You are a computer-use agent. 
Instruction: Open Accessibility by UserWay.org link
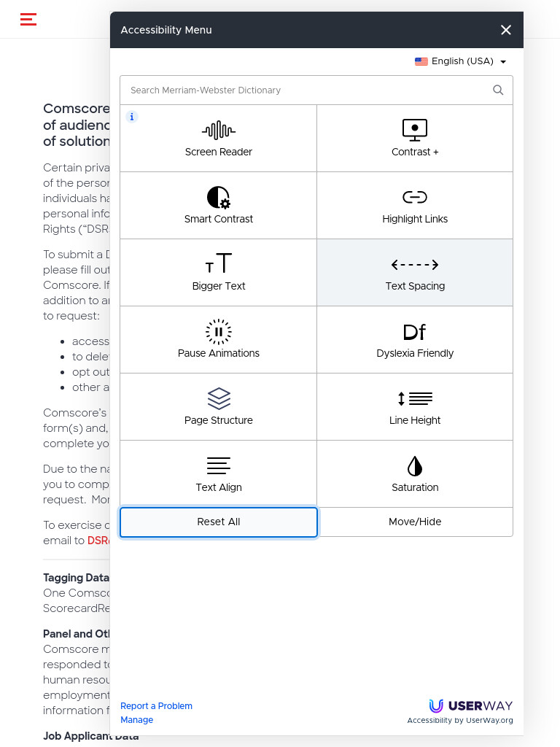pyautogui.click(x=460, y=720)
